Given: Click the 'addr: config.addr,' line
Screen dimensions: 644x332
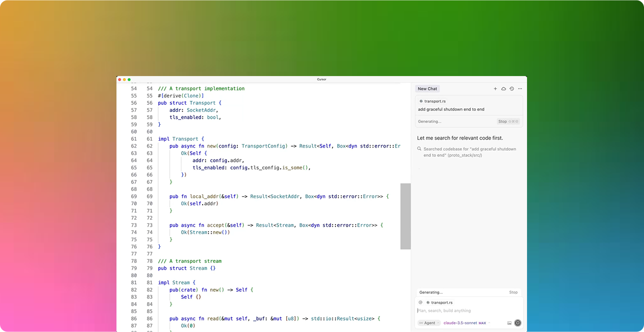Looking at the screenshot, I should (218, 161).
